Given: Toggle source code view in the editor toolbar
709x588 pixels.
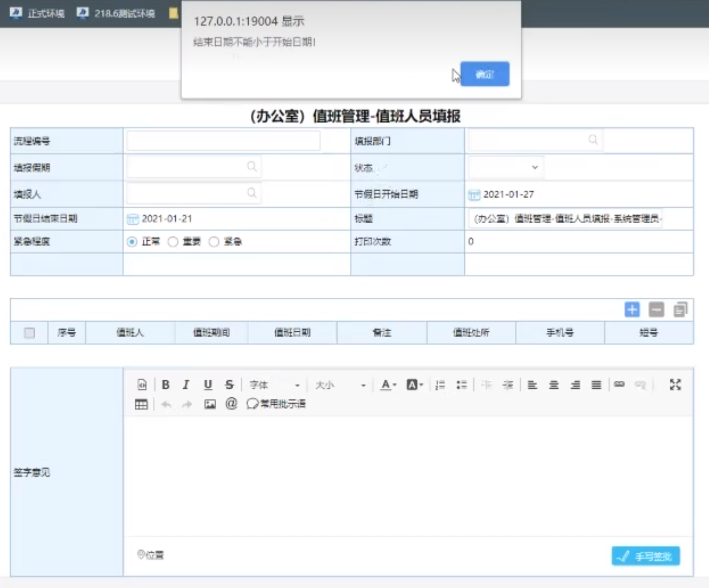Looking at the screenshot, I should [x=142, y=385].
